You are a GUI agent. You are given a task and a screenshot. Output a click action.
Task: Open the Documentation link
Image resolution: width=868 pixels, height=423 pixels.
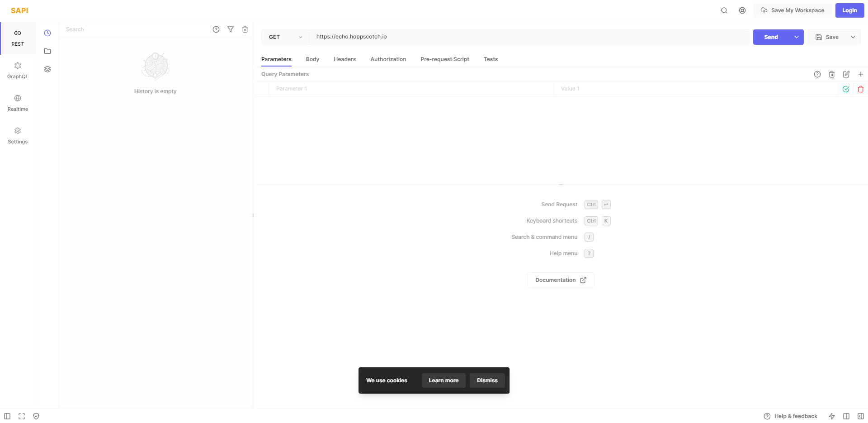pyautogui.click(x=561, y=280)
